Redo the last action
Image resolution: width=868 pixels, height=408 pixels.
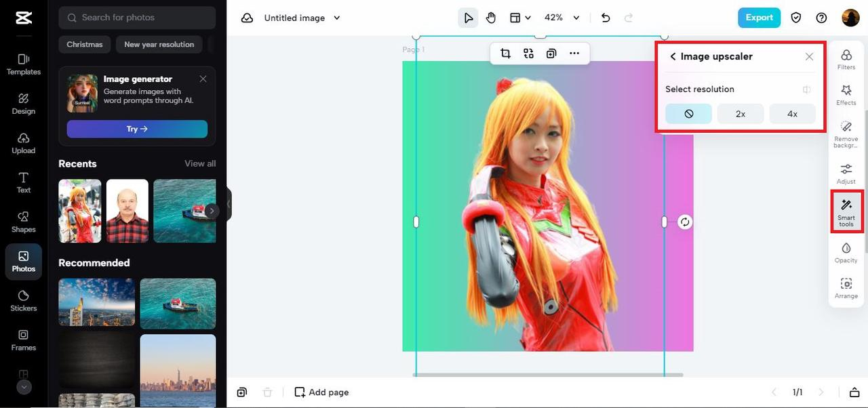(x=629, y=18)
